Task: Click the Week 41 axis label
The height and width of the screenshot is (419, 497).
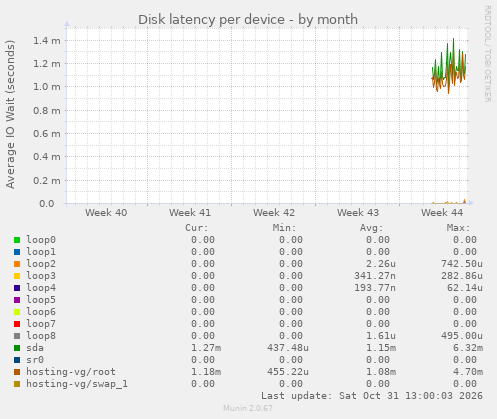Action: click(190, 213)
